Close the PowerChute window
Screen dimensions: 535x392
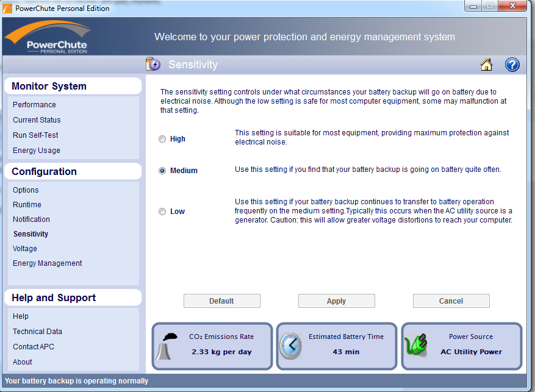pos(512,6)
